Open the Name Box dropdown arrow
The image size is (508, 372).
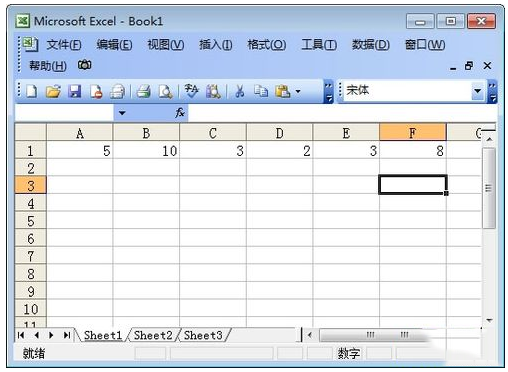pyautogui.click(x=122, y=113)
